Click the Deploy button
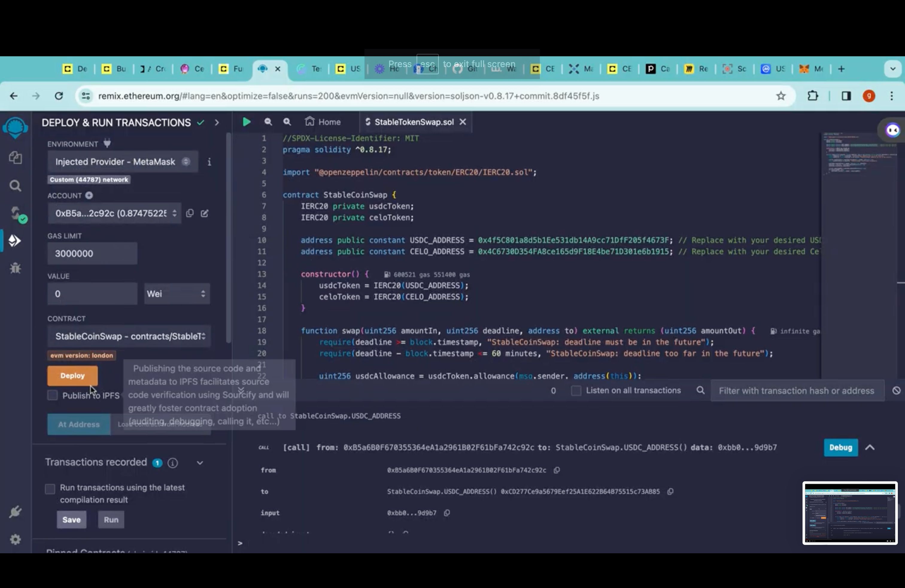The width and height of the screenshot is (905, 588). click(72, 375)
